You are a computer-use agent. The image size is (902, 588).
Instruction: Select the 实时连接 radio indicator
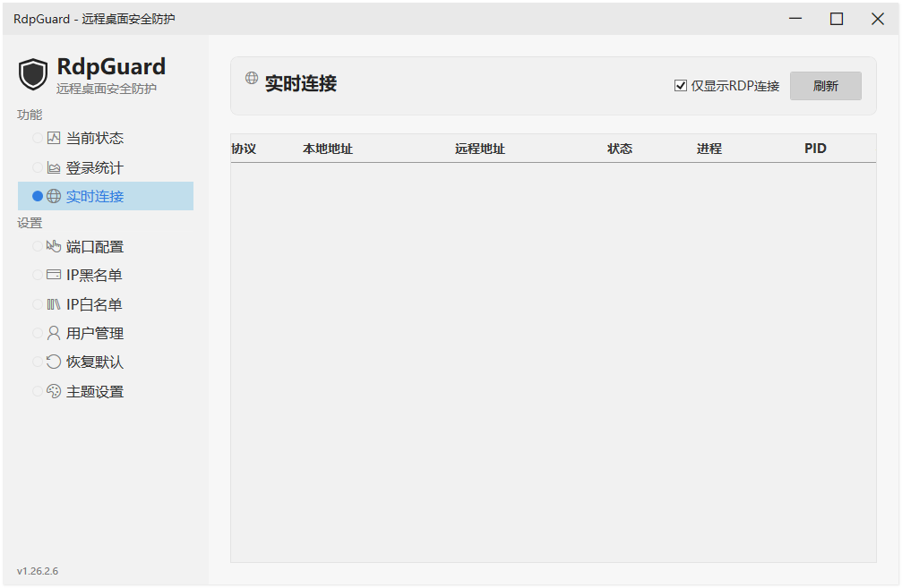36,195
